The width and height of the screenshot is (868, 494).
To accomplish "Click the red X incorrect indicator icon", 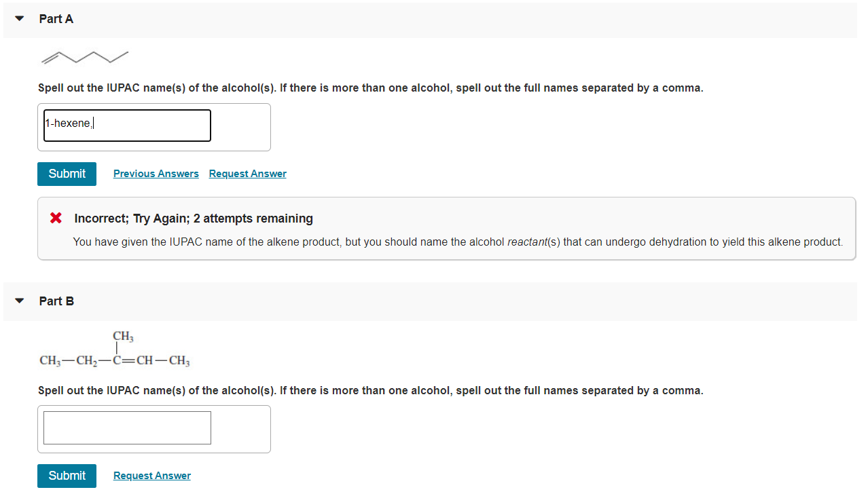I will tap(55, 218).
